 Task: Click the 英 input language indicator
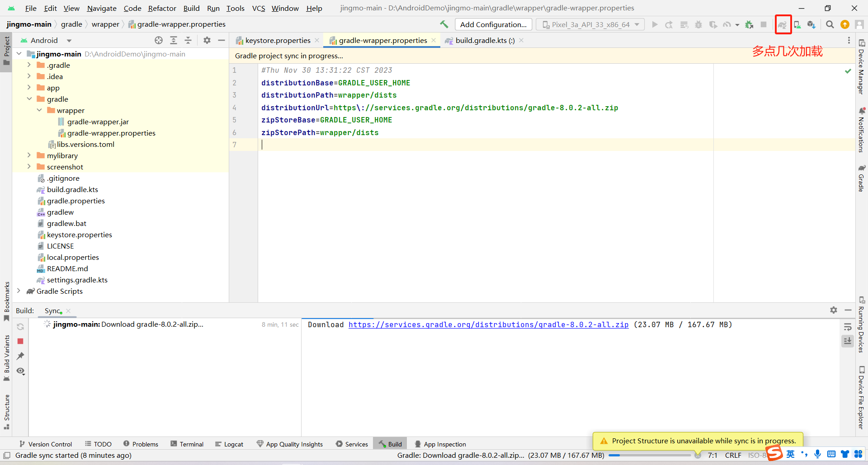[x=790, y=454]
